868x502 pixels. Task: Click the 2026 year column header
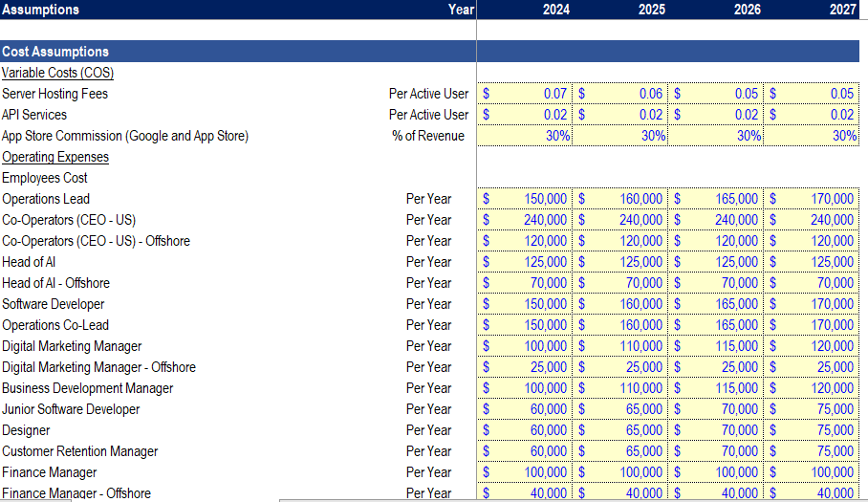pyautogui.click(x=748, y=10)
